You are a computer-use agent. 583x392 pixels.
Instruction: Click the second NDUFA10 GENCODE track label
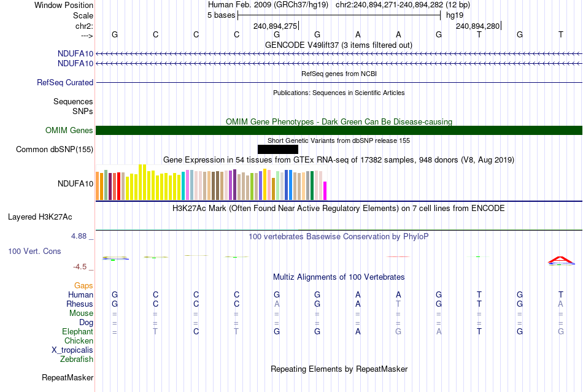coord(75,64)
